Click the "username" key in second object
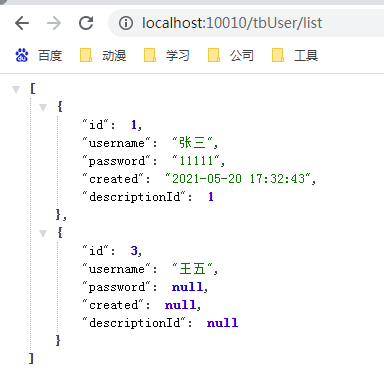Viewport: 384px width, 383px height. 117,269
